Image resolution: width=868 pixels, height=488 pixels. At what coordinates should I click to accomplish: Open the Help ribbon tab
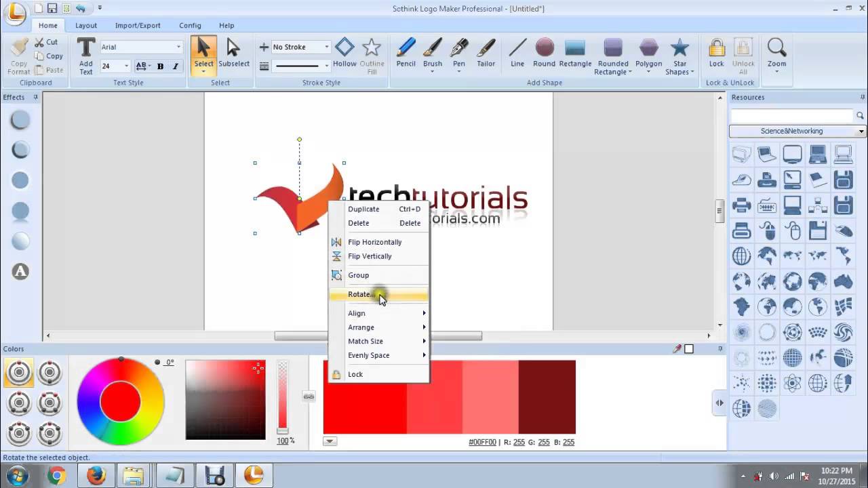(x=226, y=25)
